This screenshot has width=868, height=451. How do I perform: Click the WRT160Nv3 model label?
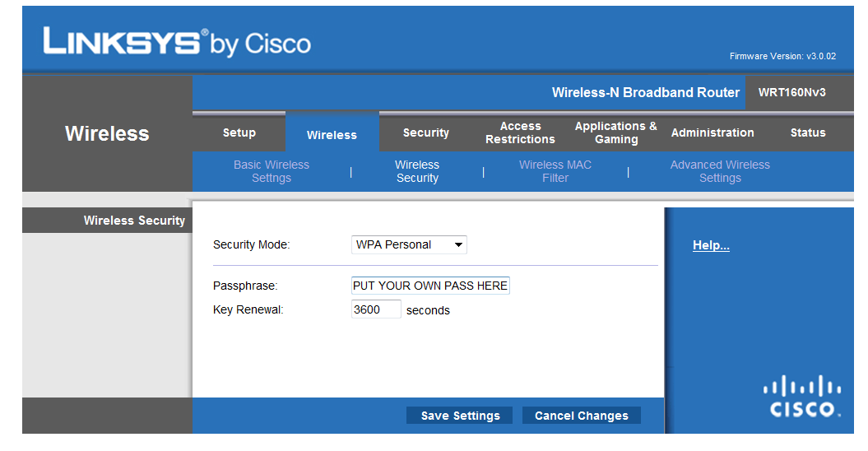[791, 92]
